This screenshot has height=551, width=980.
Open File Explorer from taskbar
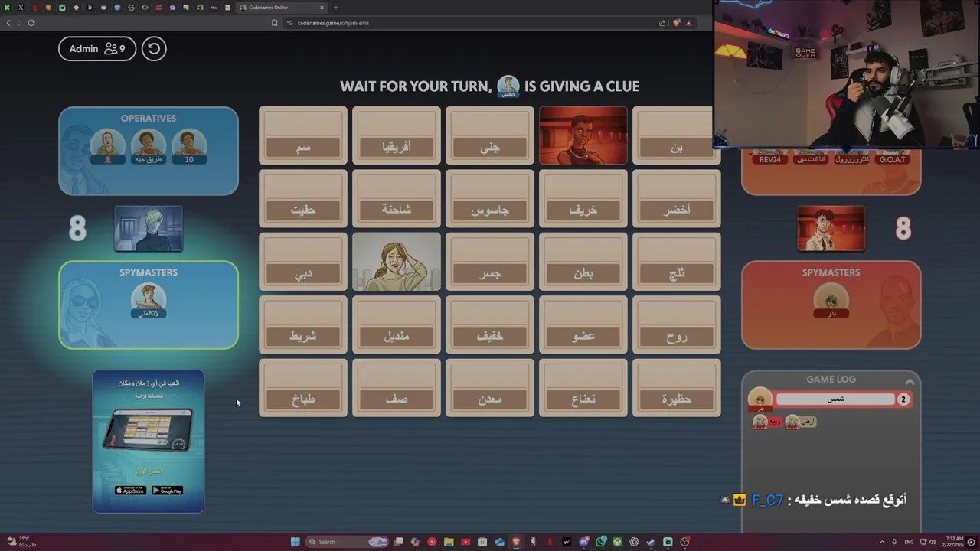click(x=449, y=542)
